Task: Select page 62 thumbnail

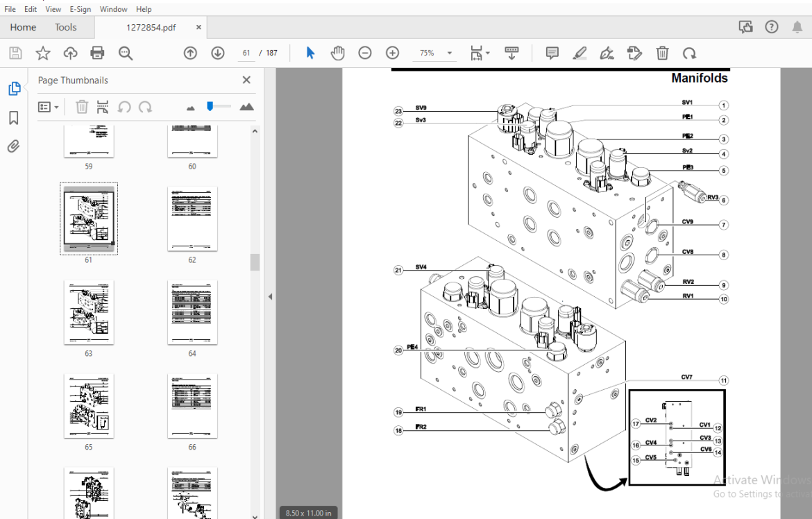Action: coord(192,219)
